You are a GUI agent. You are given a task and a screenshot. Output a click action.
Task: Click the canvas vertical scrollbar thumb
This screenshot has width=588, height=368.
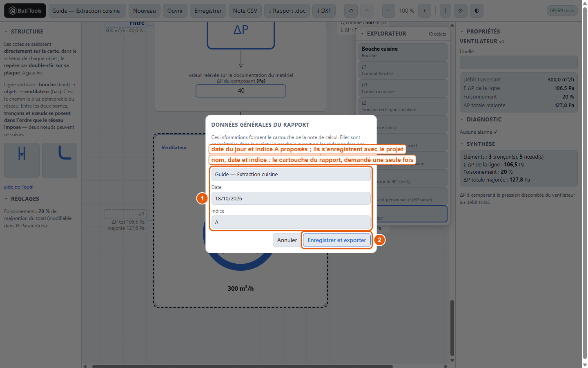tap(452, 328)
